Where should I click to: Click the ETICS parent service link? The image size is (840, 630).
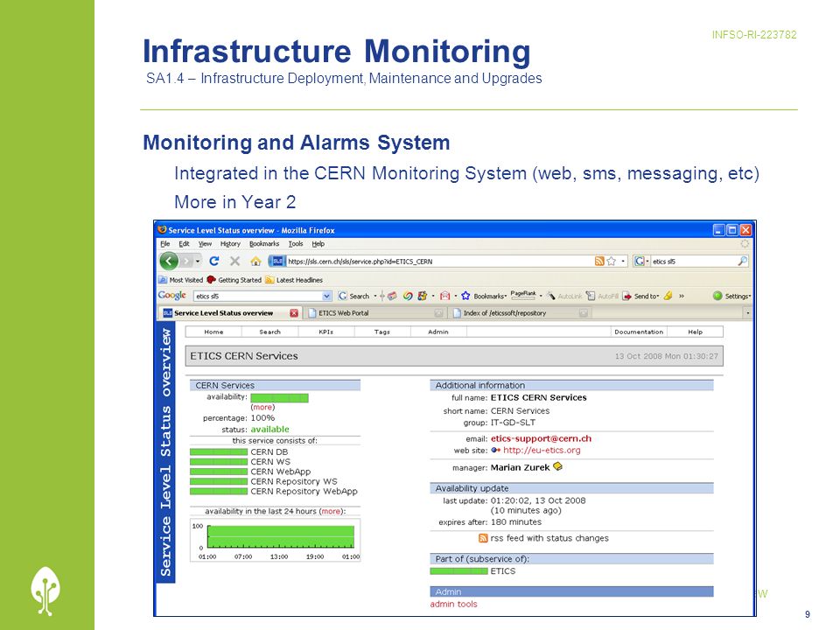click(503, 571)
